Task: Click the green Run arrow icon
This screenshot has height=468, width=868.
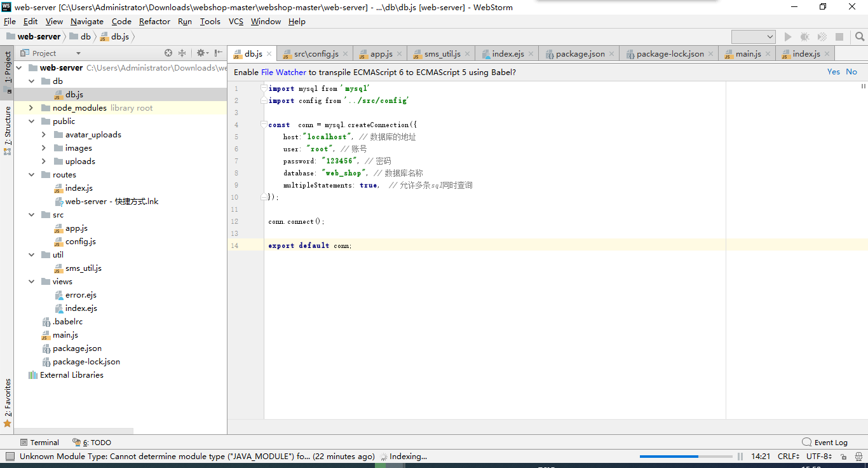Action: [x=788, y=37]
